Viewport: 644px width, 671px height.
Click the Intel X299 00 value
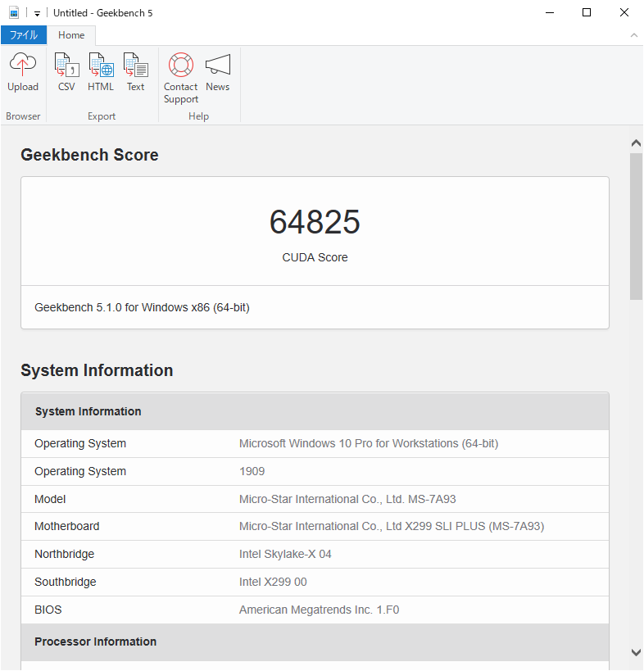(x=273, y=582)
